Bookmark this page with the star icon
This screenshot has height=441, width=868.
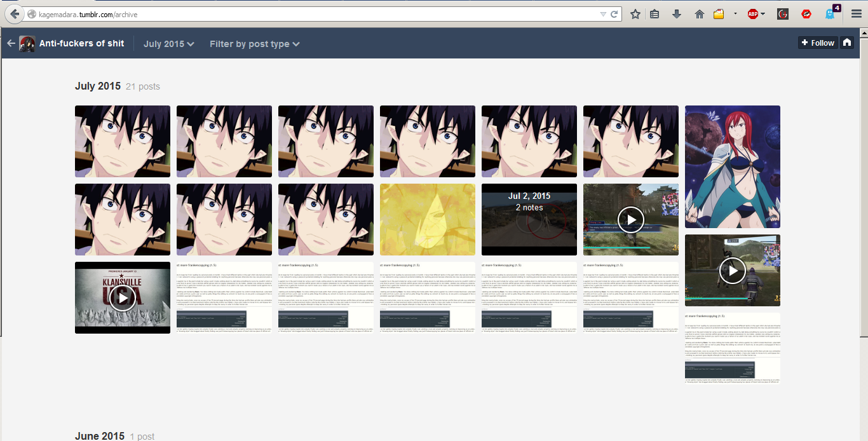pyautogui.click(x=635, y=14)
